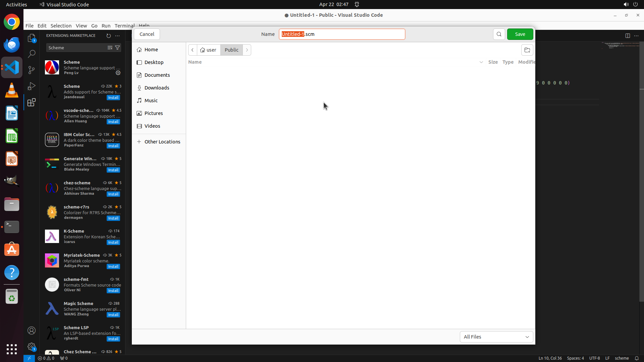Image resolution: width=644 pixels, height=362 pixels.
Task: Toggle Name column sort order arrow
Action: (481, 62)
